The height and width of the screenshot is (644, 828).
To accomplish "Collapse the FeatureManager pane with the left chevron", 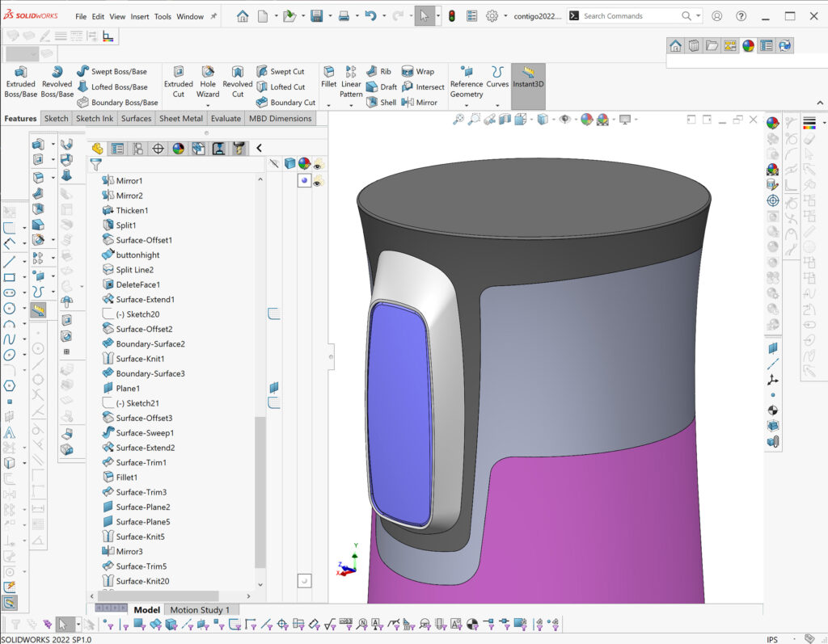I will 260,149.
